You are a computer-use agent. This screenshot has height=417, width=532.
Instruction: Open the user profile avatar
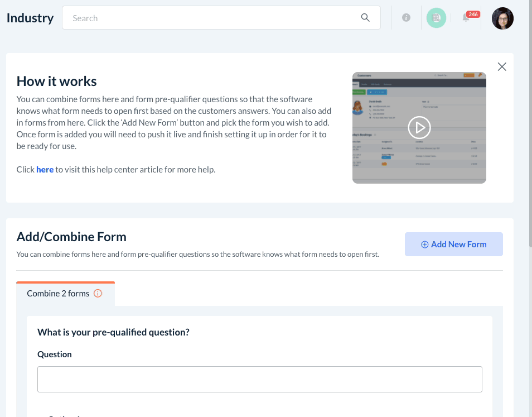tap(502, 18)
